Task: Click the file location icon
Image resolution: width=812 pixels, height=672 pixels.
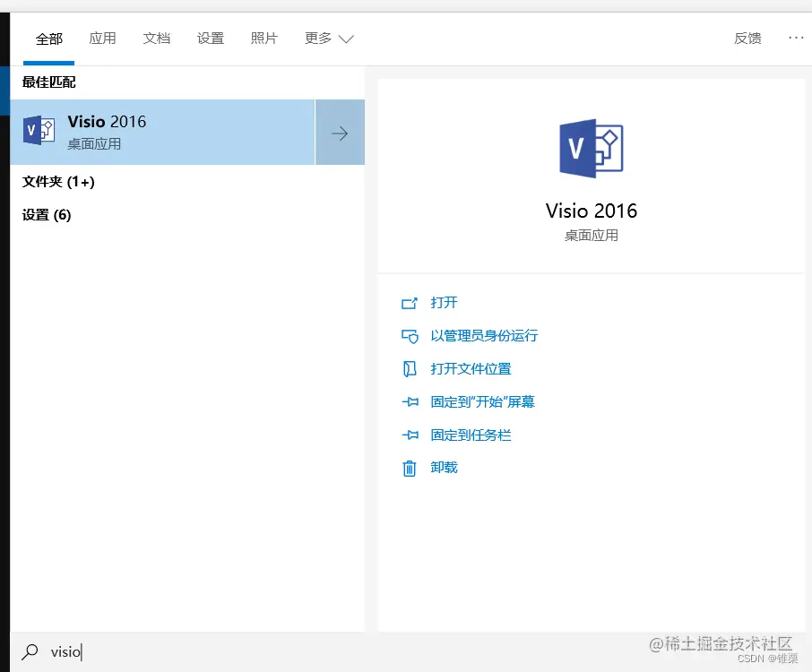Action: pyautogui.click(x=409, y=369)
